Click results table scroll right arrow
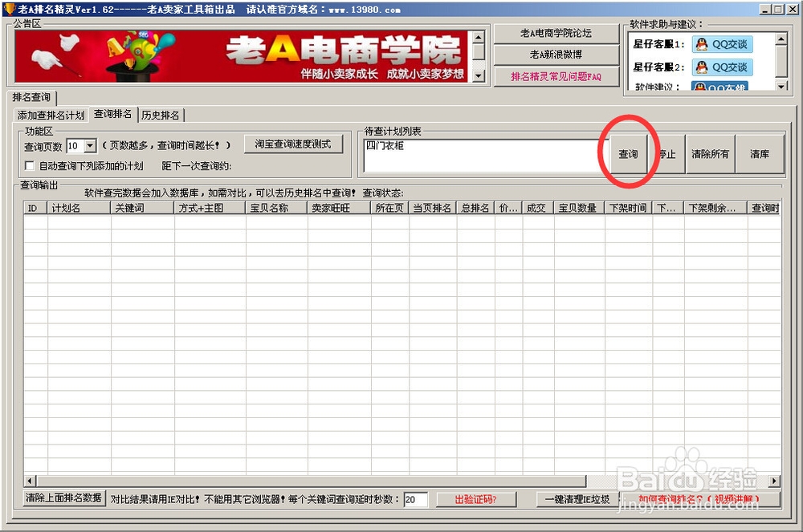 (774, 481)
